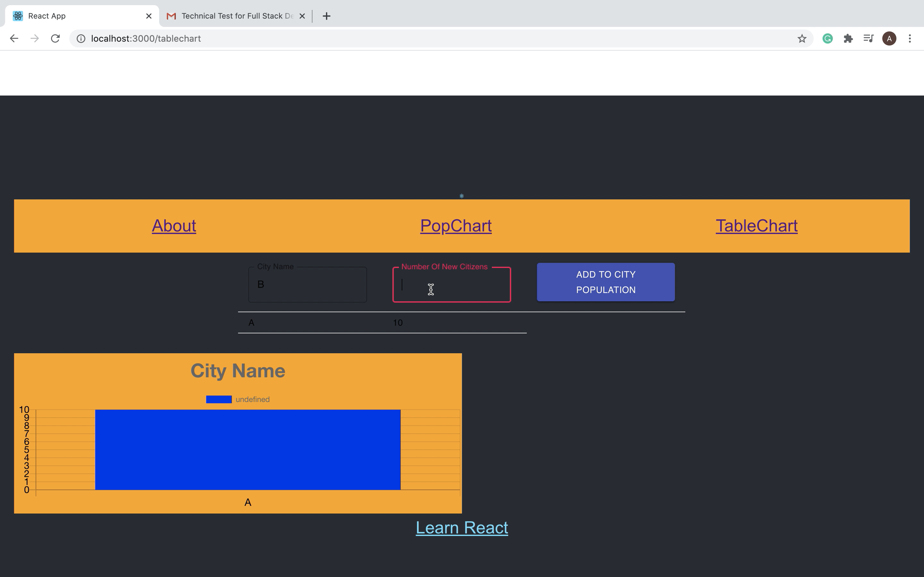Navigate to the PopChart page

coord(456,226)
